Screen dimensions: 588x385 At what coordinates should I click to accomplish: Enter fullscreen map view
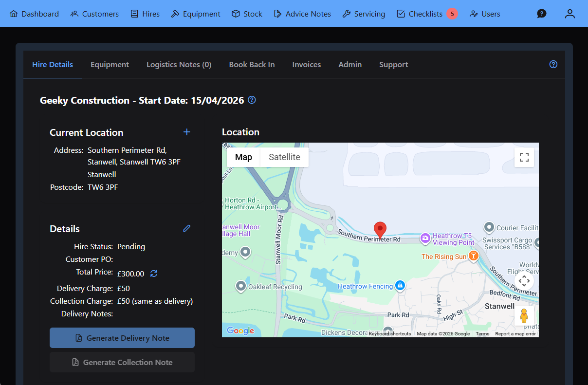[524, 157]
